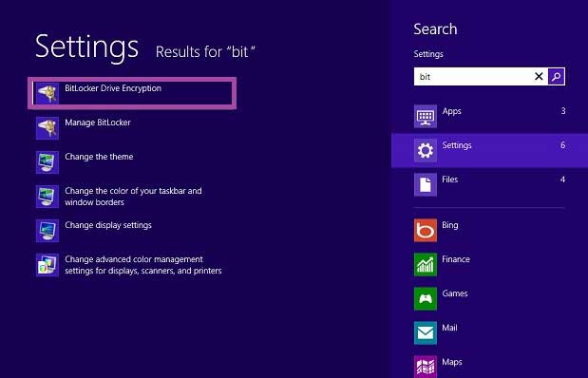Open the Maps app icon
The height and width of the screenshot is (378, 588).
coord(426,367)
